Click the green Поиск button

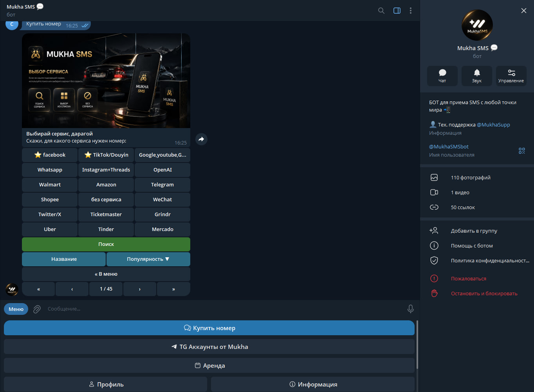(106, 244)
